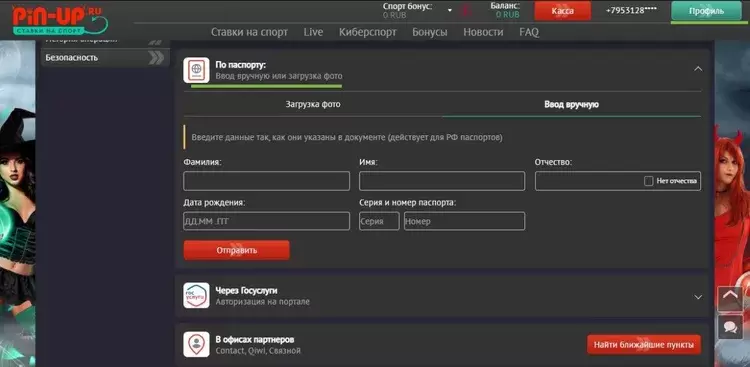Click the Отправить button
Image resolution: width=750 pixels, height=367 pixels.
[236, 250]
